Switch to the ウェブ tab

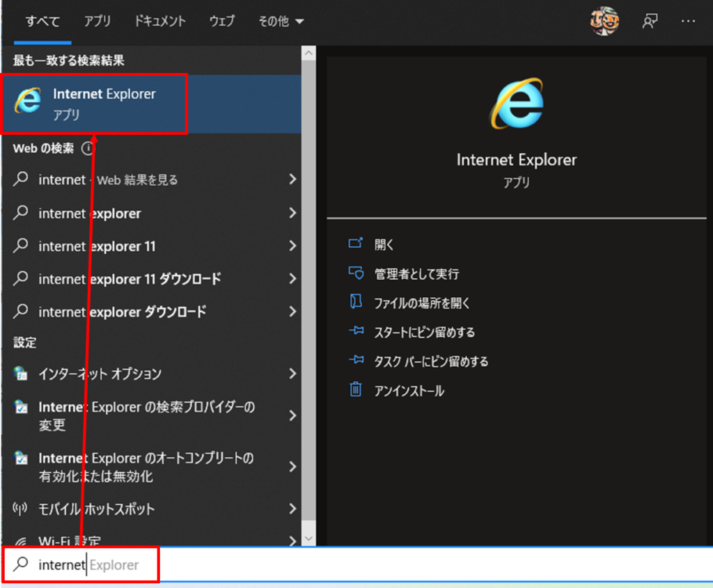(x=222, y=21)
